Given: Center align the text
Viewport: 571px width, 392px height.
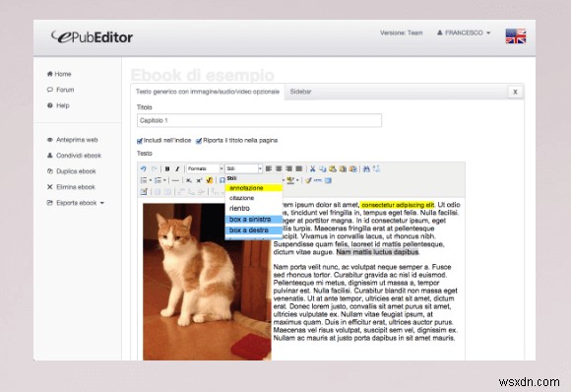Looking at the screenshot, I should coord(279,168).
